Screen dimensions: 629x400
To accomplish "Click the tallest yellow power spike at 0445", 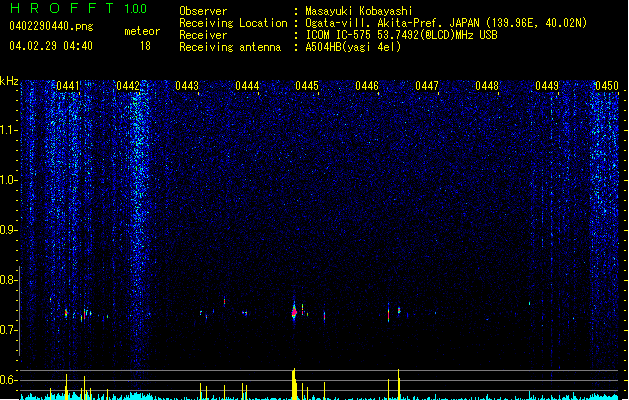I will tap(294, 384).
